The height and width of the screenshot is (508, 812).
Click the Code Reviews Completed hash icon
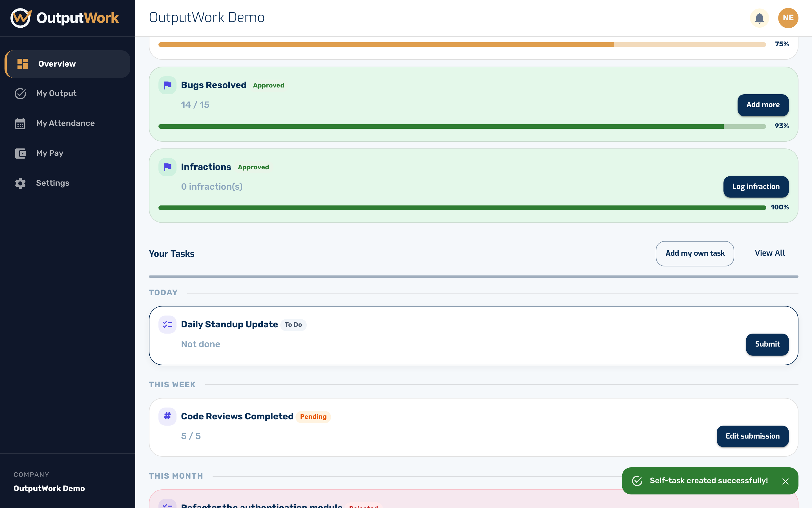coord(167,416)
